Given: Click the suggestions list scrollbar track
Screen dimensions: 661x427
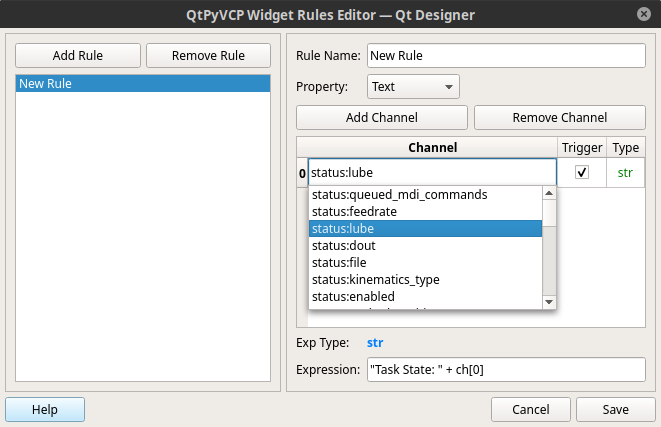Looking at the screenshot, I should tap(549, 261).
